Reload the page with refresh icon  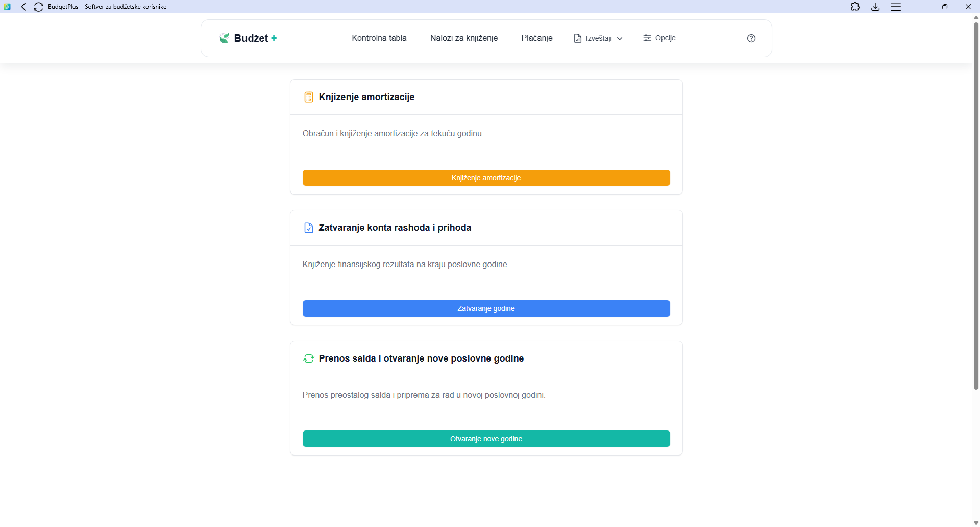point(38,7)
